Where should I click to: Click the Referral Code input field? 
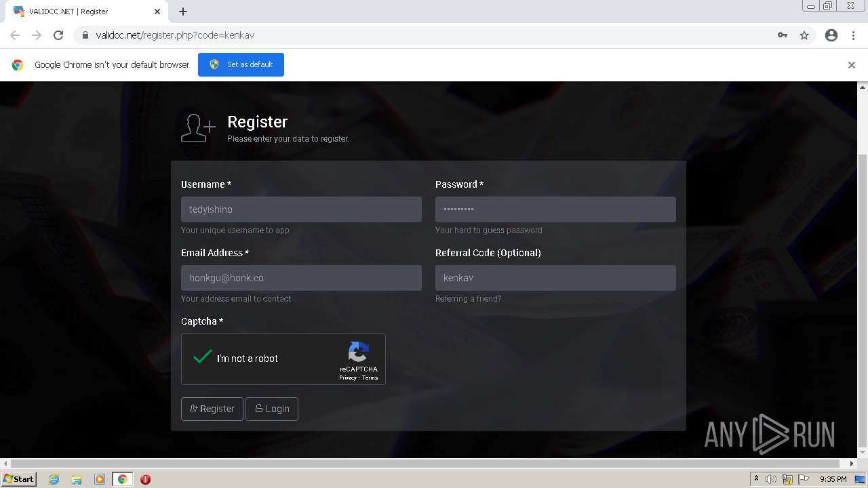[x=555, y=278]
